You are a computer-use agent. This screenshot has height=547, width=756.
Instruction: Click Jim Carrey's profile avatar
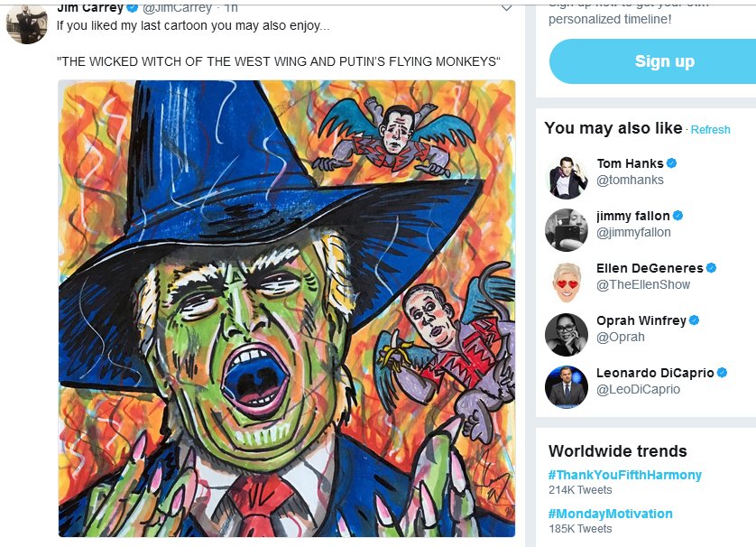(x=26, y=23)
